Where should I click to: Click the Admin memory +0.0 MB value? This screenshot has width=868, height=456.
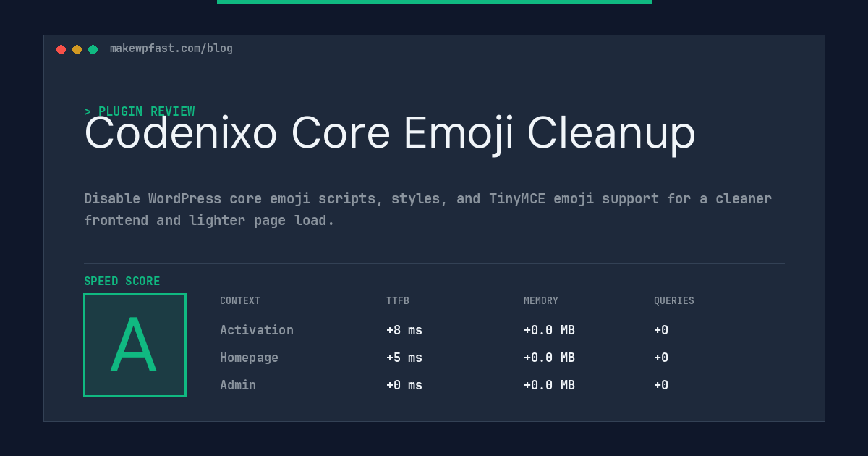pos(550,385)
